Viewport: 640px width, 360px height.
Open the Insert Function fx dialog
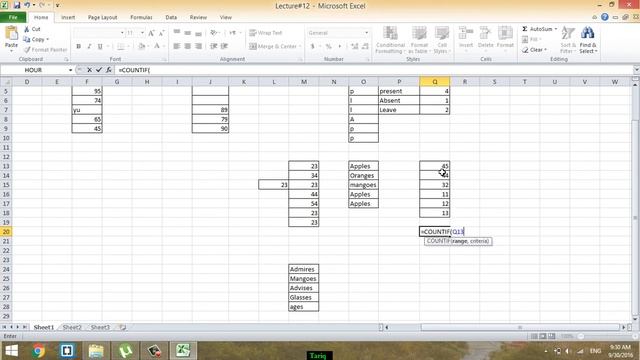[109, 70]
